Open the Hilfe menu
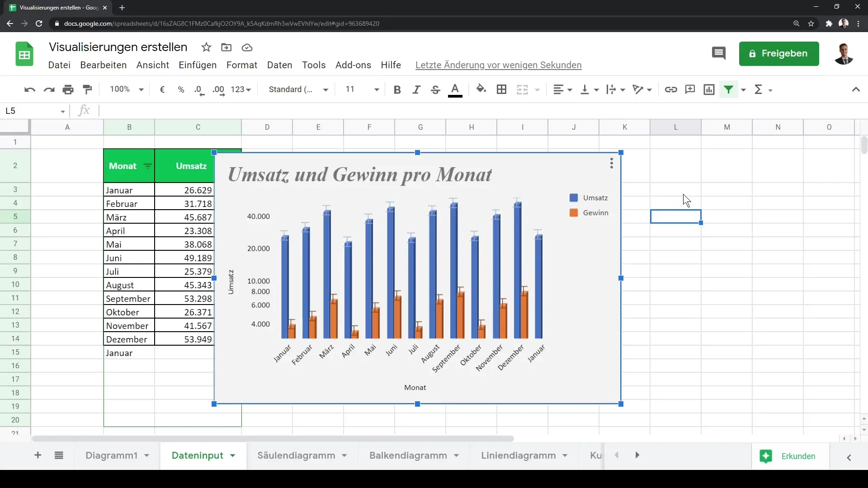868x488 pixels. tap(391, 65)
